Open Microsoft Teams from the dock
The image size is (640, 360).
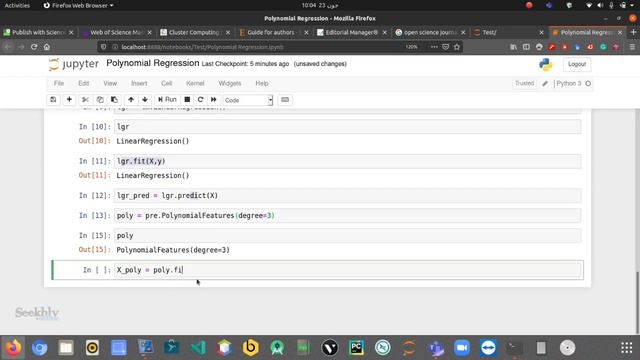click(x=436, y=348)
